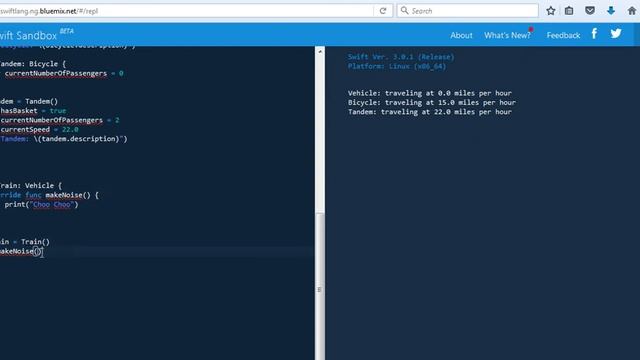Click the "Choo Choo" string literal
Image resolution: width=640 pixels, height=360 pixels.
(52, 204)
